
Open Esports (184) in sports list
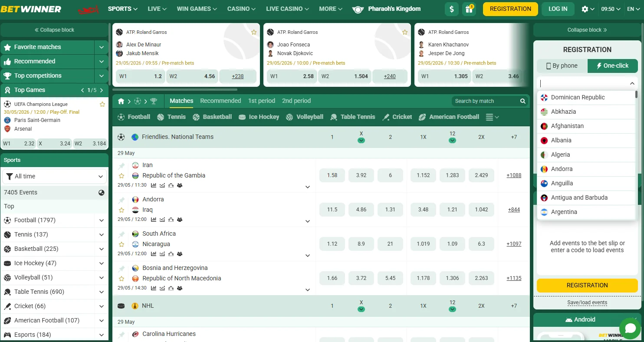click(x=48, y=335)
